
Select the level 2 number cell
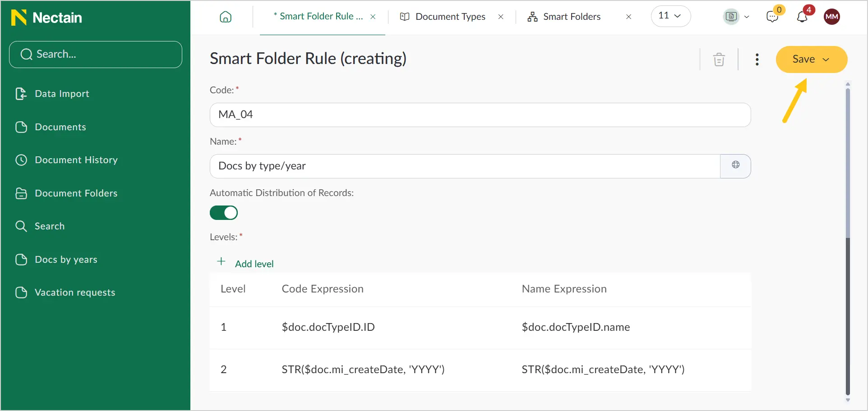click(223, 370)
